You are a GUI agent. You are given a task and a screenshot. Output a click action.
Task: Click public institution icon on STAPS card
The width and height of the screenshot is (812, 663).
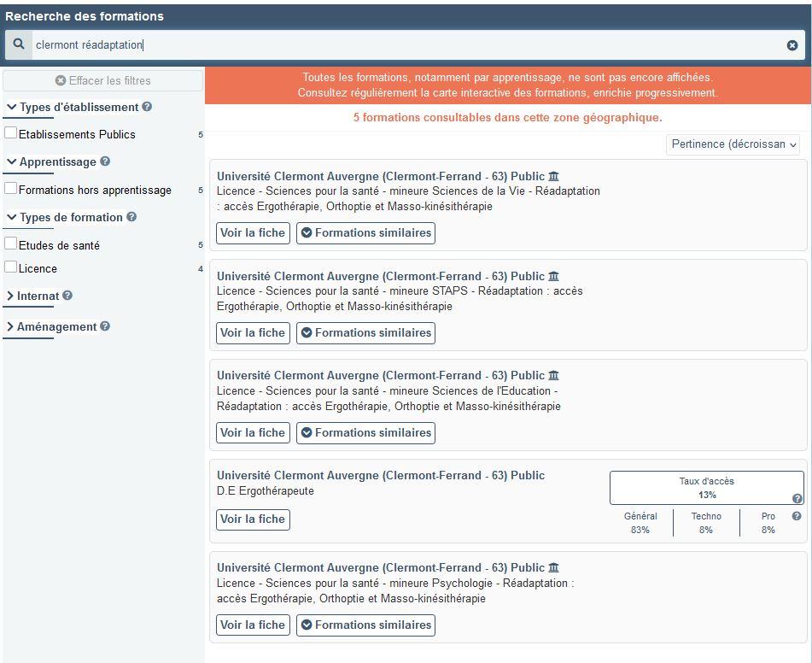(553, 276)
